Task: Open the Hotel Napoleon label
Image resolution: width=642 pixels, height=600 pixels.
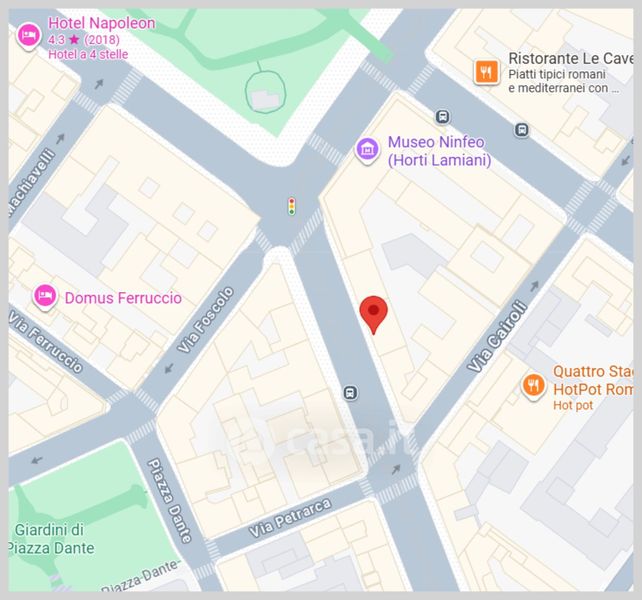Action: click(x=102, y=23)
